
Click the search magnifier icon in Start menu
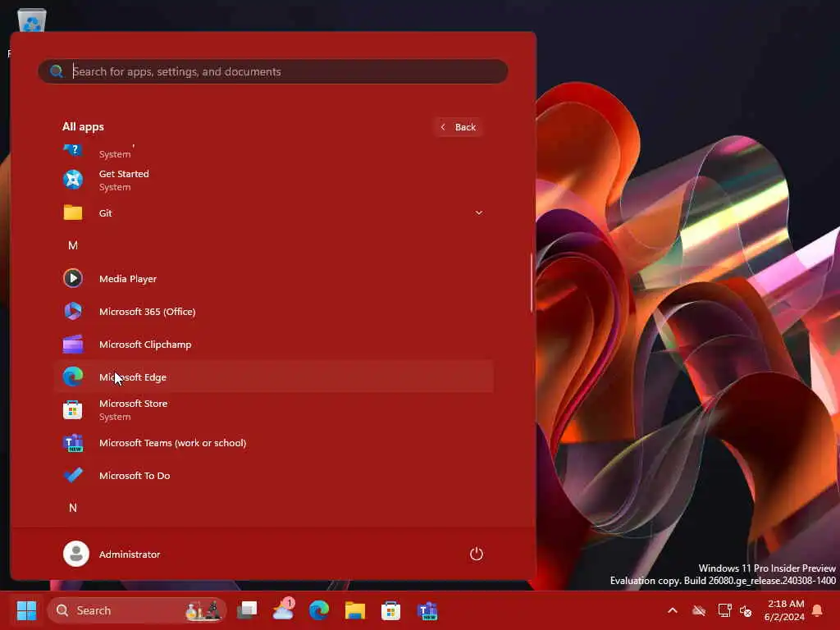pyautogui.click(x=57, y=71)
